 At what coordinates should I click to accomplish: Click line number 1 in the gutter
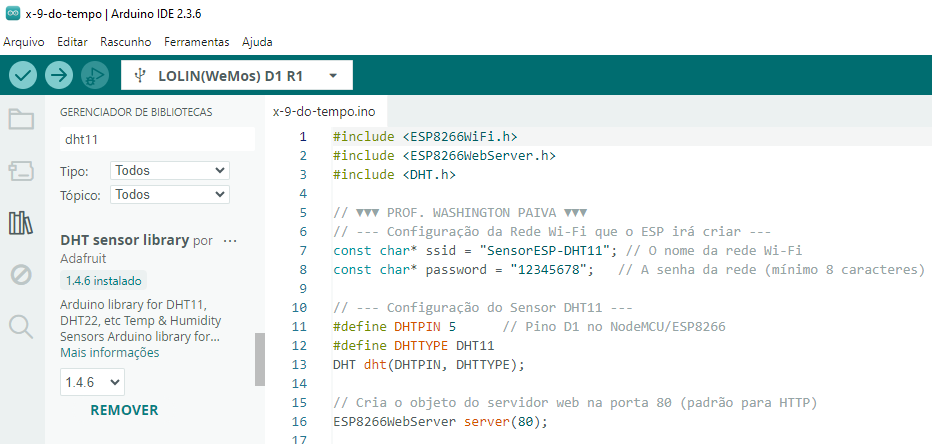(x=303, y=137)
